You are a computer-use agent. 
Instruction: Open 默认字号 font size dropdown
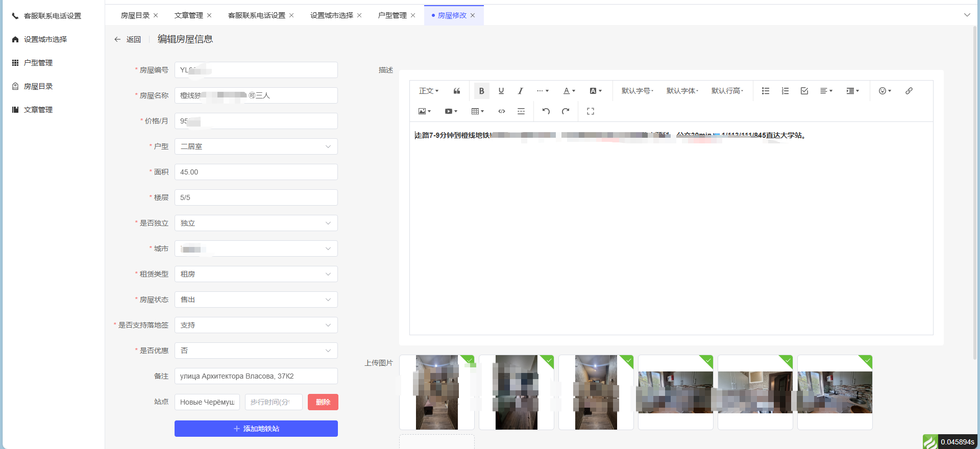click(638, 91)
